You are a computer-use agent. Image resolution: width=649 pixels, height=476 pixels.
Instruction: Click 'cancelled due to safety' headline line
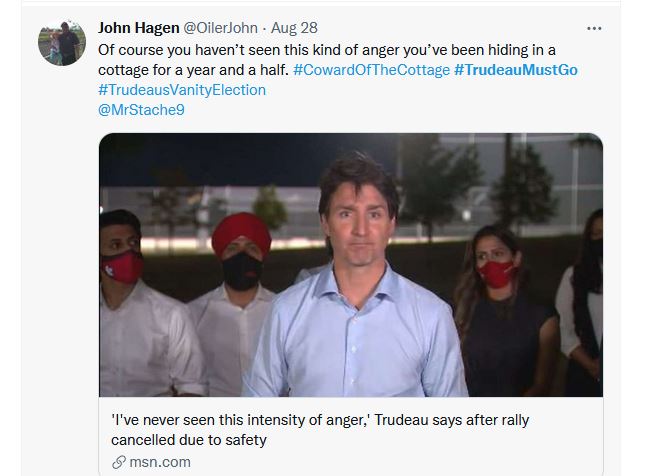(x=189, y=440)
